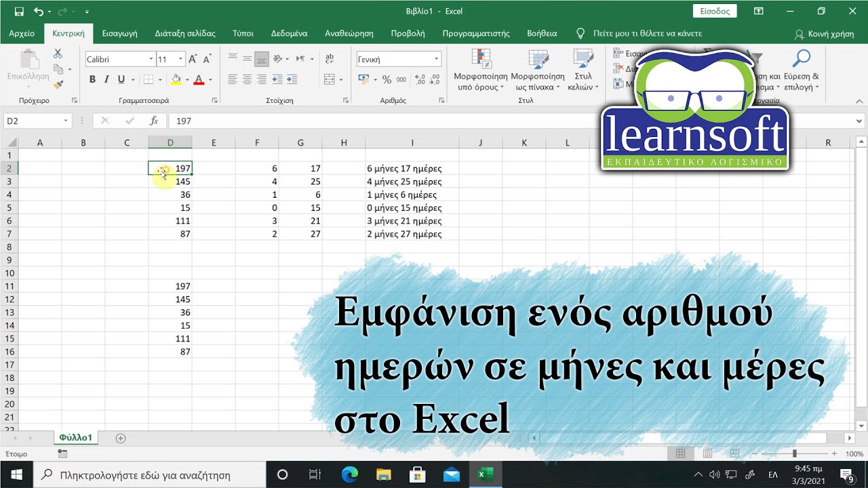Expand the font group dialog launcher

[214, 100]
